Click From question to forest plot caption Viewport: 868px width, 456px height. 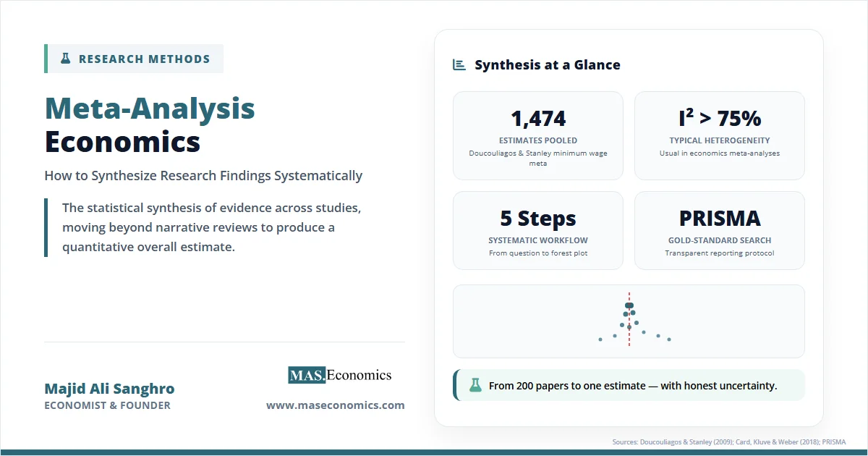538,253
